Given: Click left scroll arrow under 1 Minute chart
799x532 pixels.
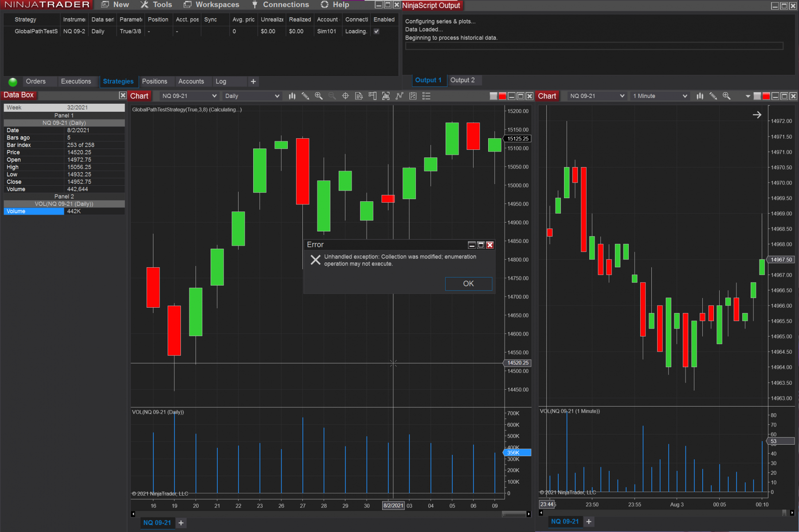Looking at the screenshot, I should 541,513.
